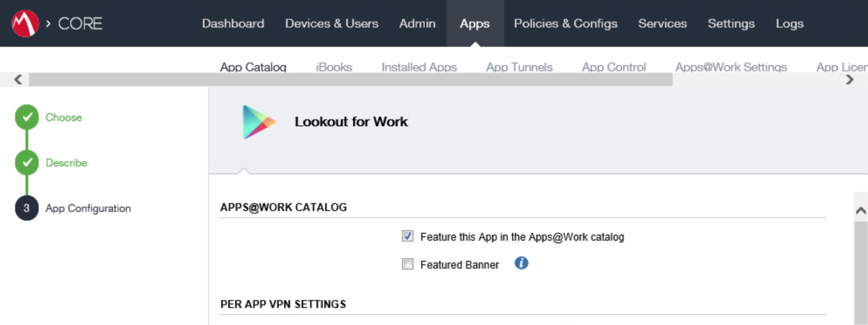Open Devices & Users menu

pyautogui.click(x=332, y=24)
